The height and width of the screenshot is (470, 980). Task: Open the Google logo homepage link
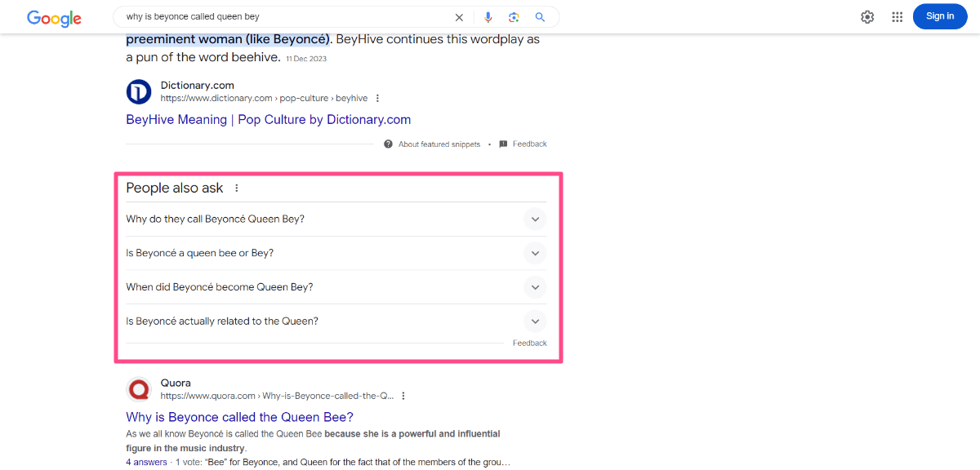54,17
